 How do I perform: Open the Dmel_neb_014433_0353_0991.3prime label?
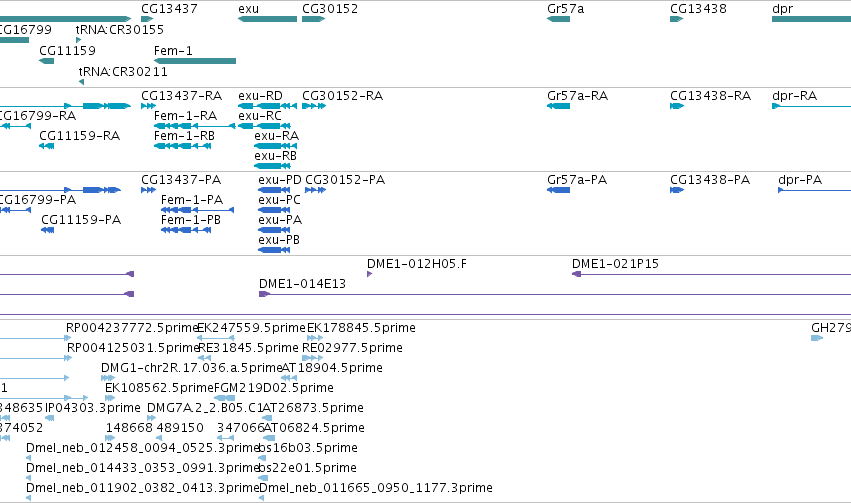[142, 468]
